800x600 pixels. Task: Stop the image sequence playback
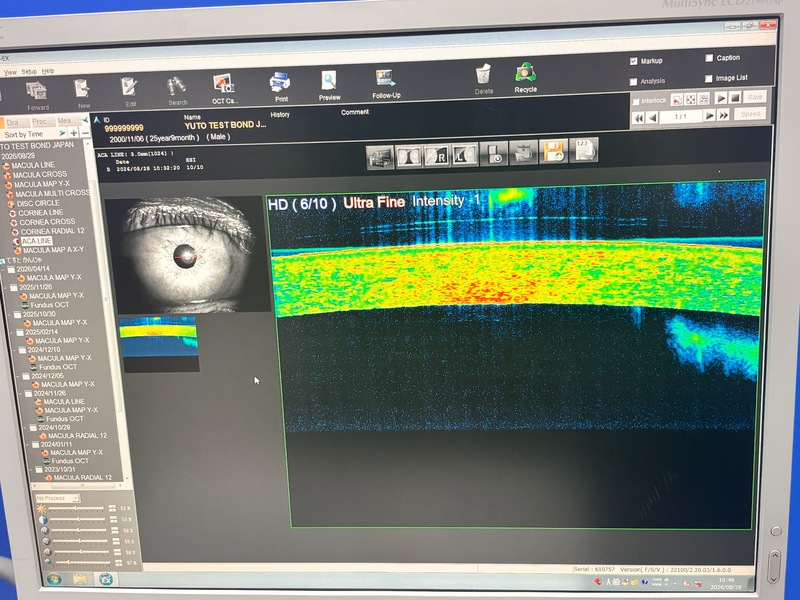pyautogui.click(x=735, y=97)
